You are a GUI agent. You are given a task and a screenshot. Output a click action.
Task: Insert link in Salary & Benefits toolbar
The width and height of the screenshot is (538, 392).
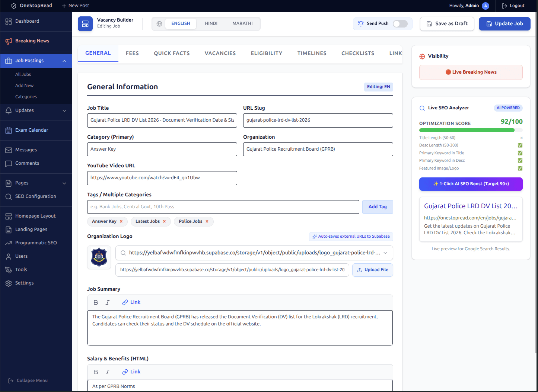[131, 372]
